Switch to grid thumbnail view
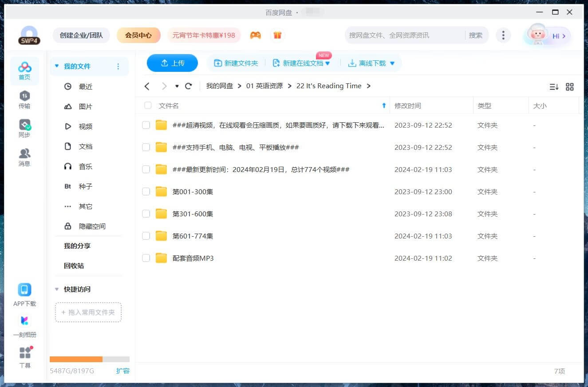Viewport: 588px width, 387px height. pyautogui.click(x=570, y=87)
